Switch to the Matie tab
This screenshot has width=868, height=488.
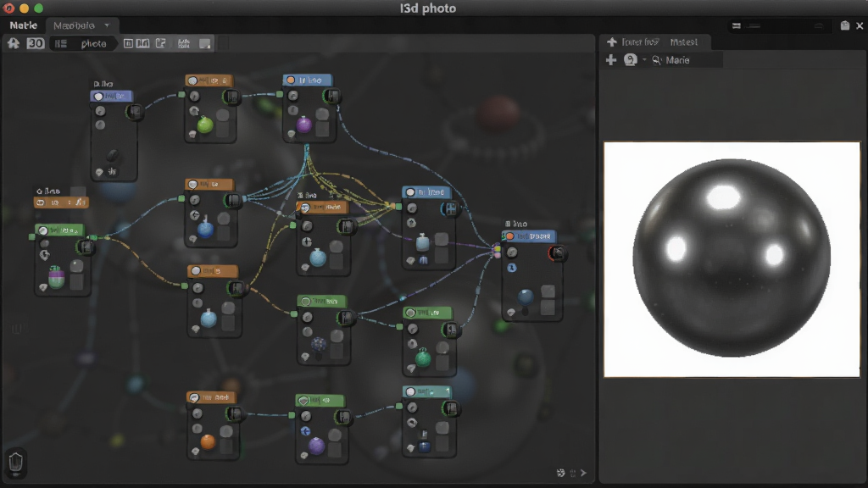(23, 25)
